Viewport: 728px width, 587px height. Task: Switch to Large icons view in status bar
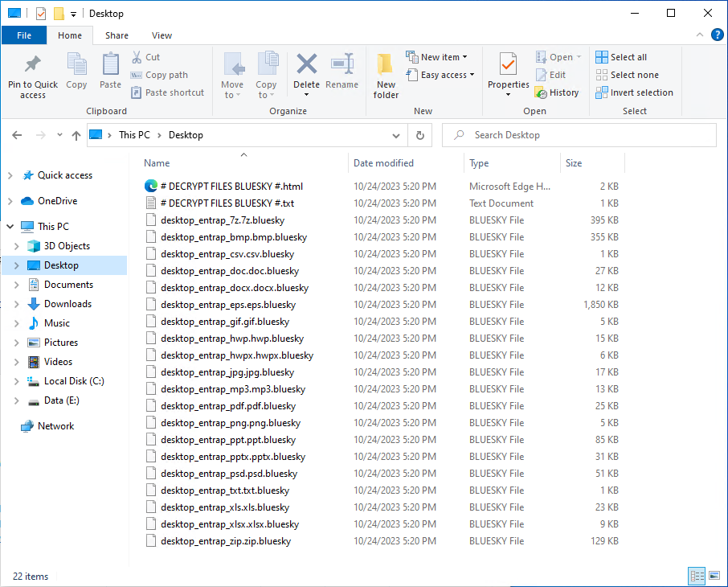point(714,577)
